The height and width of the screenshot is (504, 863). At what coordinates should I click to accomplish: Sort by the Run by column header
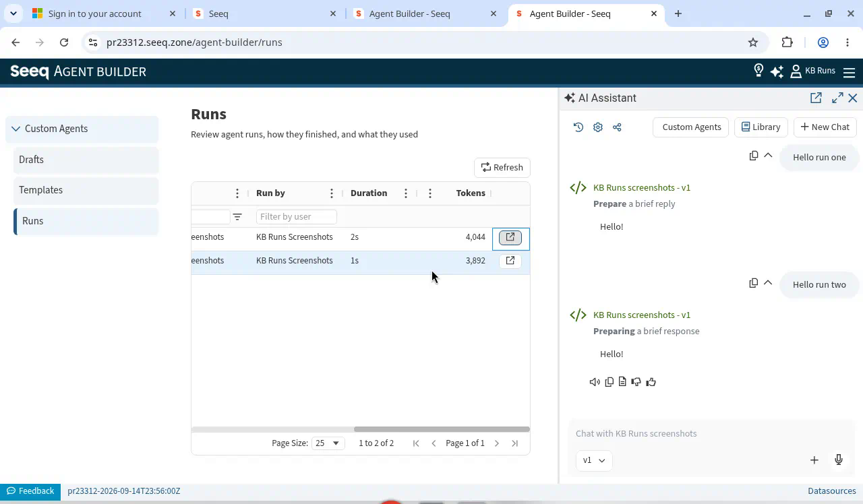pos(270,193)
